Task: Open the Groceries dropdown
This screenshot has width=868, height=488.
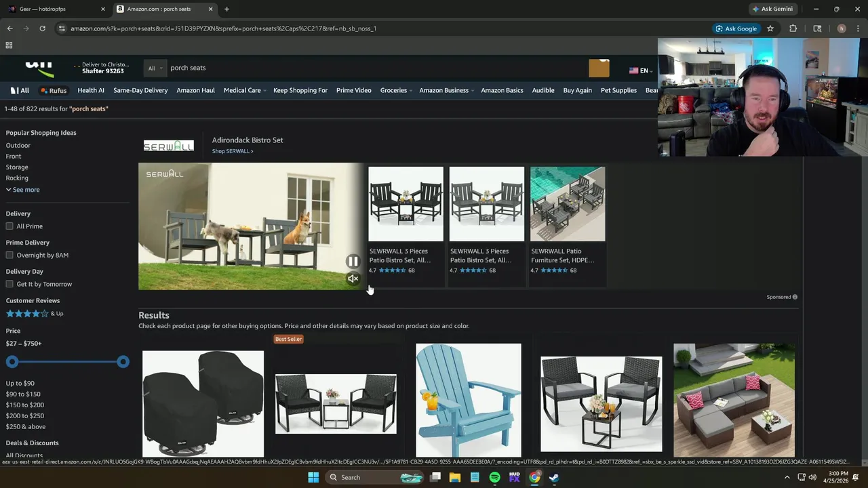Action: point(396,90)
